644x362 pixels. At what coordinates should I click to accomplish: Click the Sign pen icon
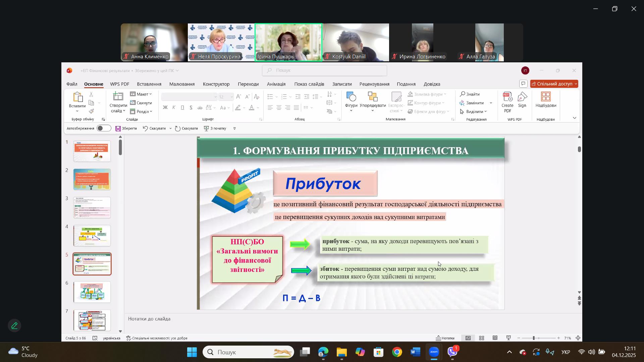tap(522, 98)
